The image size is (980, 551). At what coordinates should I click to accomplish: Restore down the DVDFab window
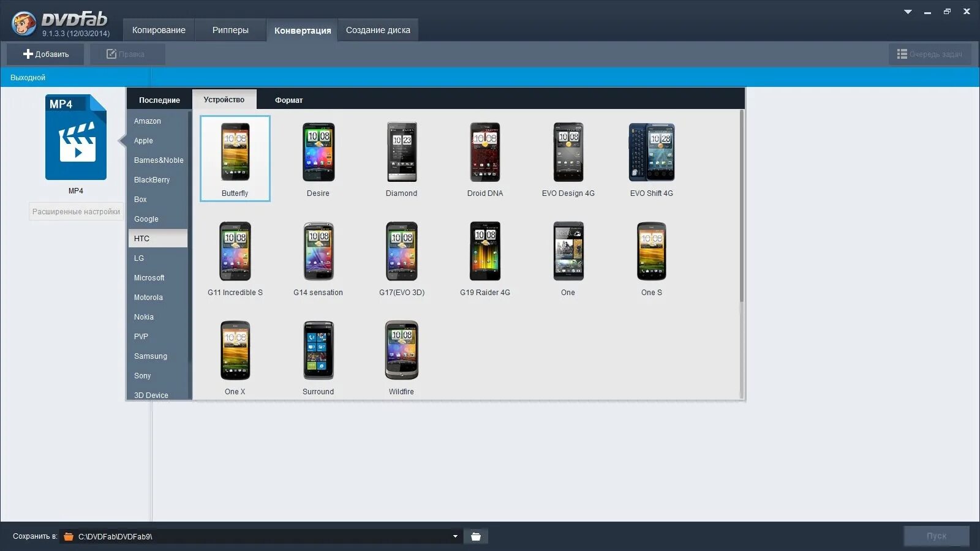(947, 12)
